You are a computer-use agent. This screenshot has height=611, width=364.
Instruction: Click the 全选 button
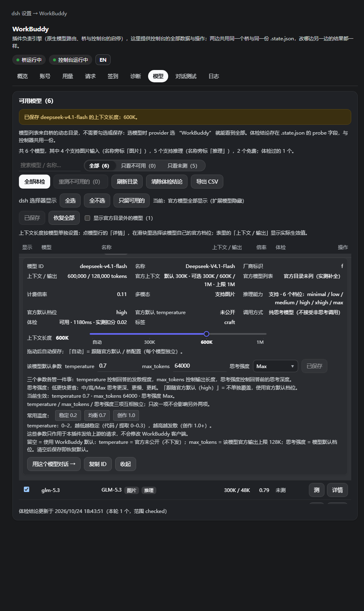coord(70,201)
